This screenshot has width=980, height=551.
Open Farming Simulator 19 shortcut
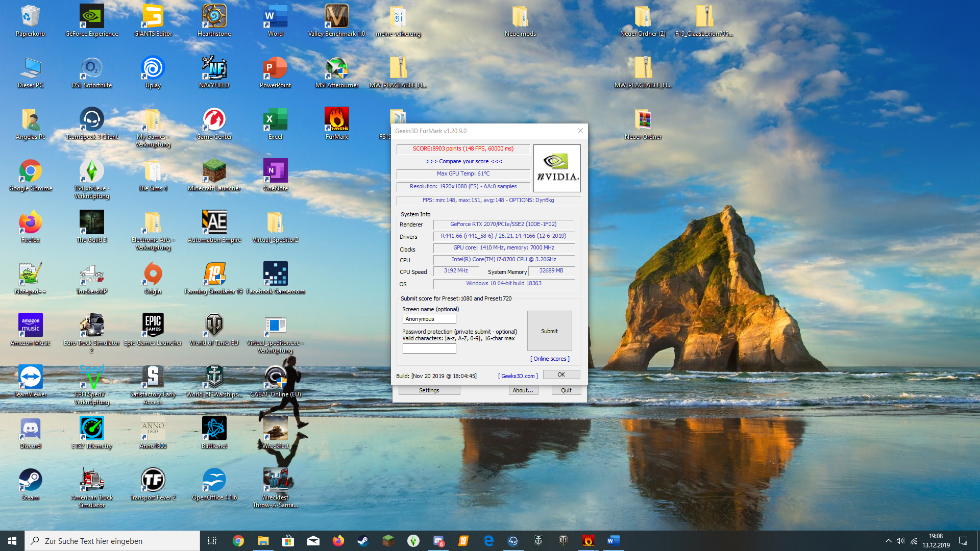coord(214,279)
